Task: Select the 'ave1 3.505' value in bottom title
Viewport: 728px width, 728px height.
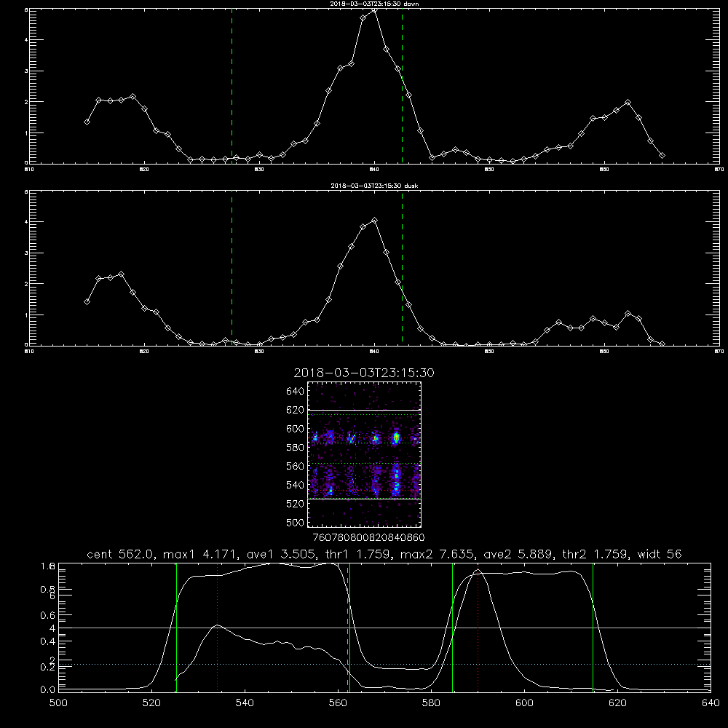Action: coord(280,554)
